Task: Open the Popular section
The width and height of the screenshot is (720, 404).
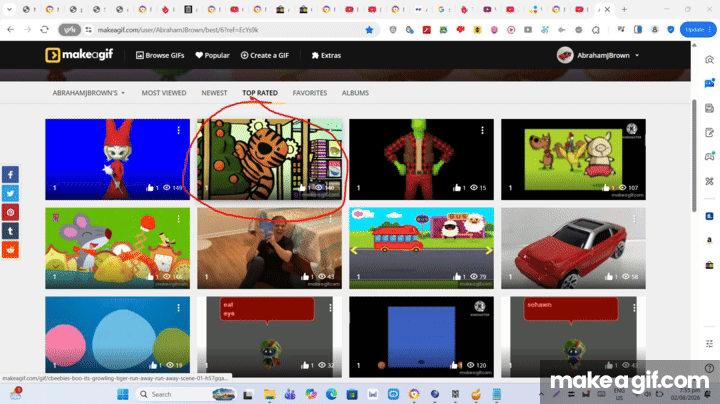Action: pyautogui.click(x=212, y=55)
